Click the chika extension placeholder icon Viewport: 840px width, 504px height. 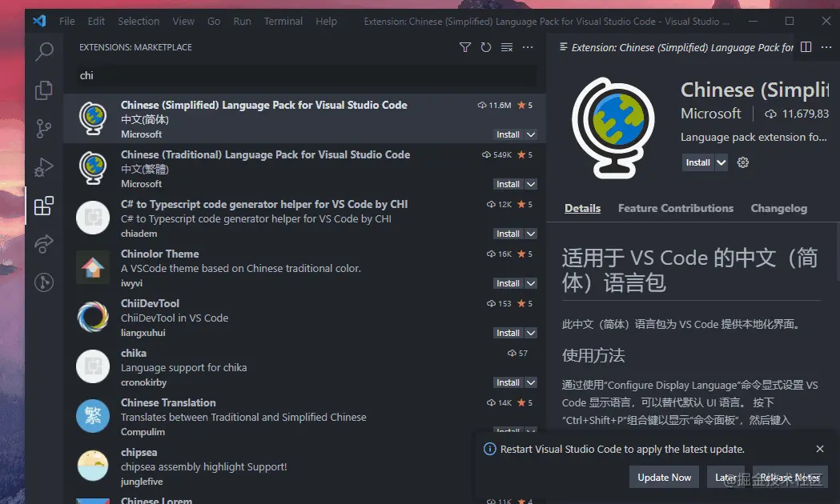(93, 366)
